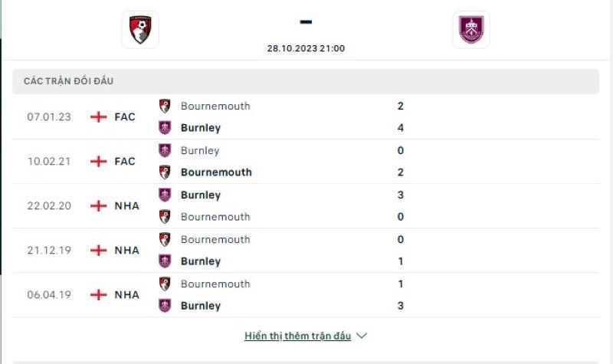The width and height of the screenshot is (613, 364).
Task: Click the 28.10.2023 21:00 match time
Action: (306, 48)
